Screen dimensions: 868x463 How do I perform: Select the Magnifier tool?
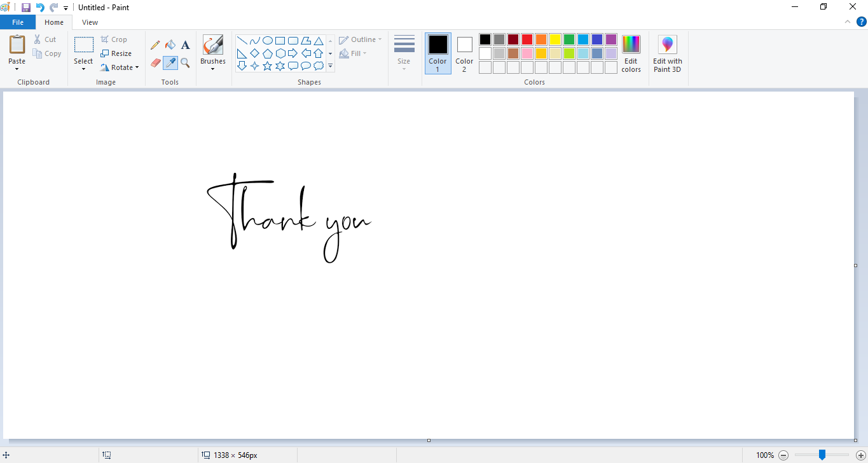point(185,63)
